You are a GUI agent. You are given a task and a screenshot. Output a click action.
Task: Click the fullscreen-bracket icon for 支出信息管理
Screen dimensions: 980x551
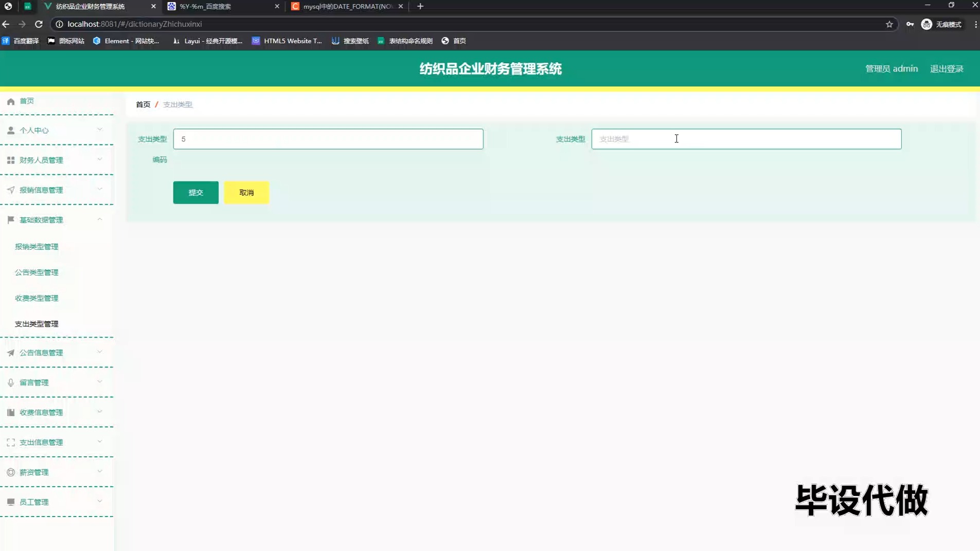tap(11, 442)
